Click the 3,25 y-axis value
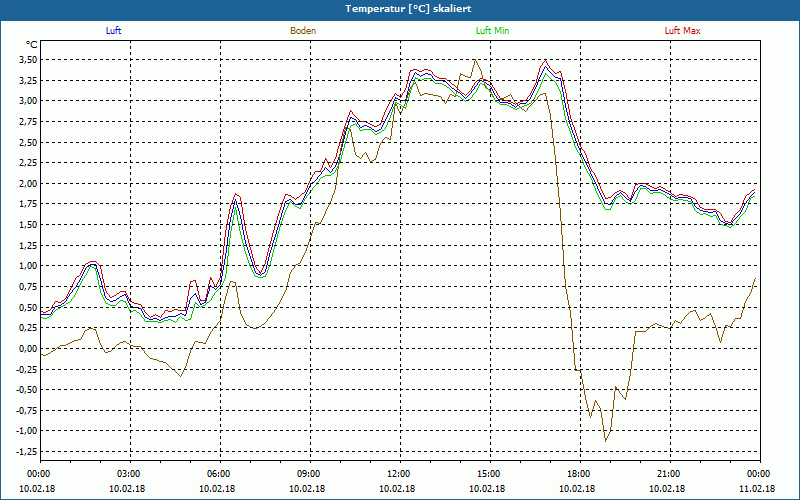Screen dimensions: 800x500 click(27, 81)
